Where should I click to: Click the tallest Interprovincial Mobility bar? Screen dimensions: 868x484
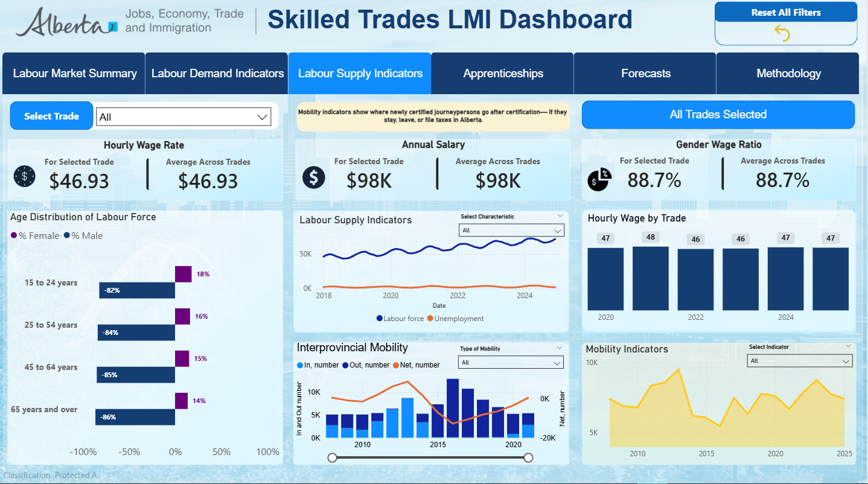click(453, 408)
